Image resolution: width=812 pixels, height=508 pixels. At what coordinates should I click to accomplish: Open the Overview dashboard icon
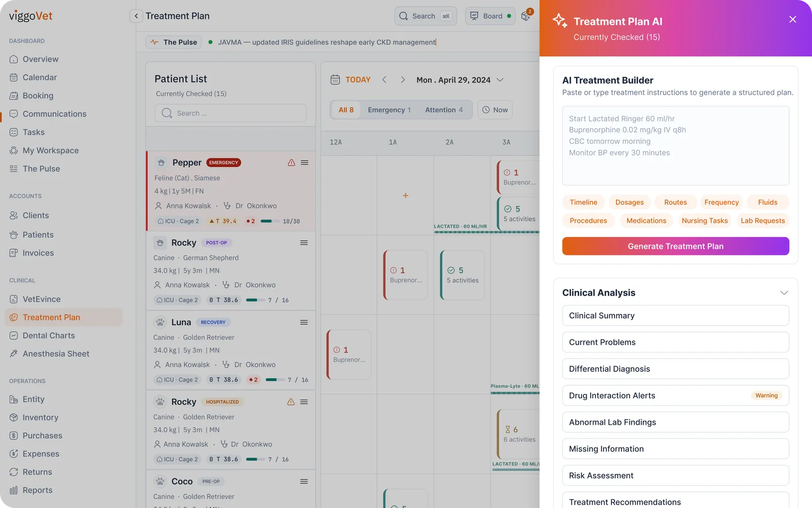pyautogui.click(x=14, y=59)
